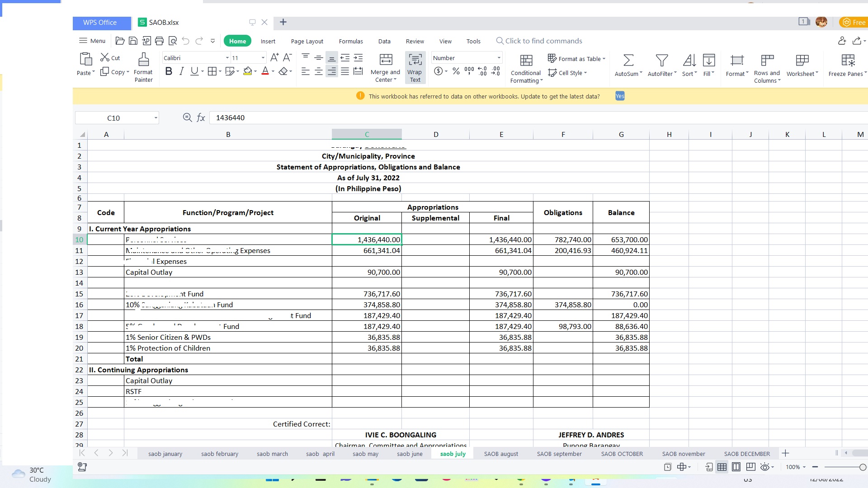
Task: Click the Print icon in quick toolbar
Action: coord(159,41)
